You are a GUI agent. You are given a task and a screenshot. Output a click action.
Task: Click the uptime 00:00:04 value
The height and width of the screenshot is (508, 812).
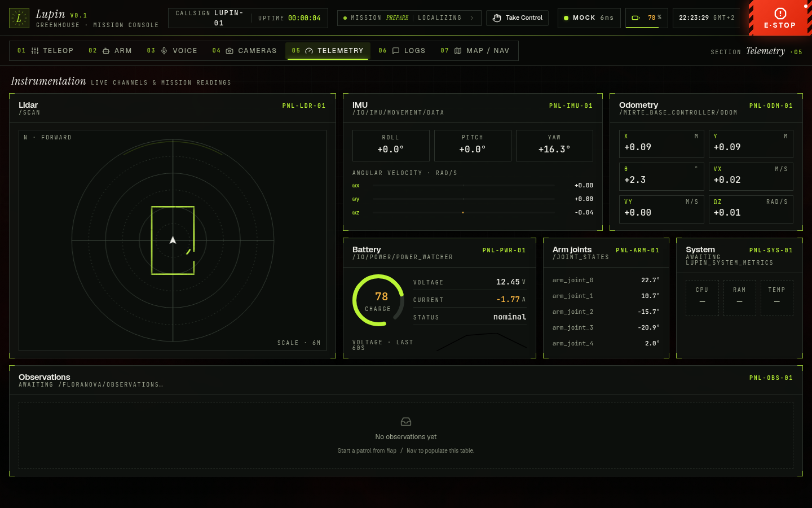coord(304,18)
